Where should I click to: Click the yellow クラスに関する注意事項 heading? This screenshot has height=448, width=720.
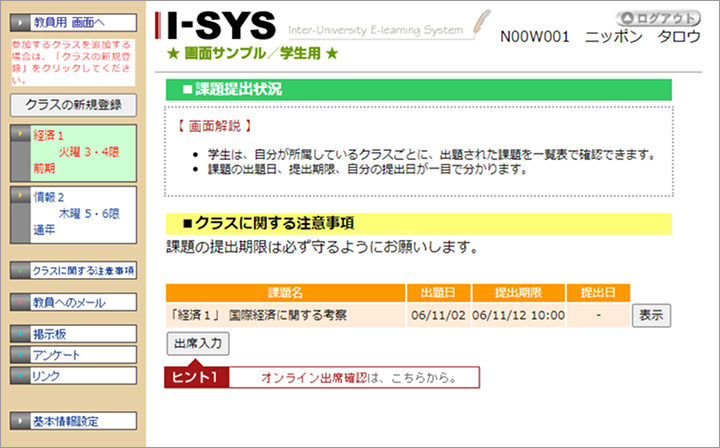[x=419, y=224]
